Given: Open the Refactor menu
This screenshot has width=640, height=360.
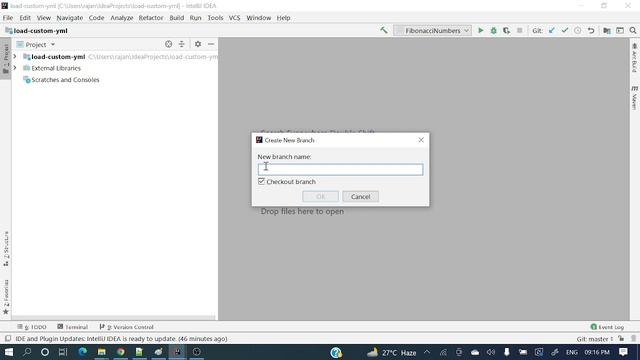Looking at the screenshot, I should pos(151,18).
